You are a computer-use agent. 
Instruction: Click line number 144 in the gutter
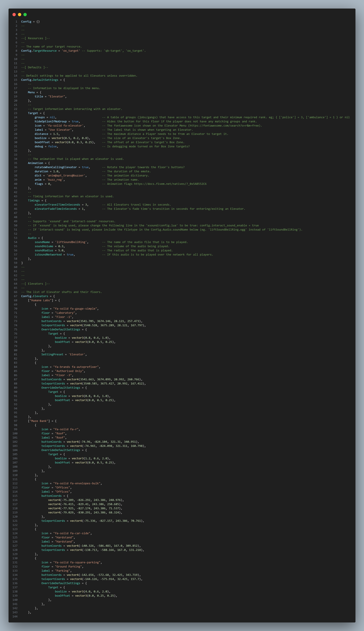pyautogui.click(x=15, y=617)
